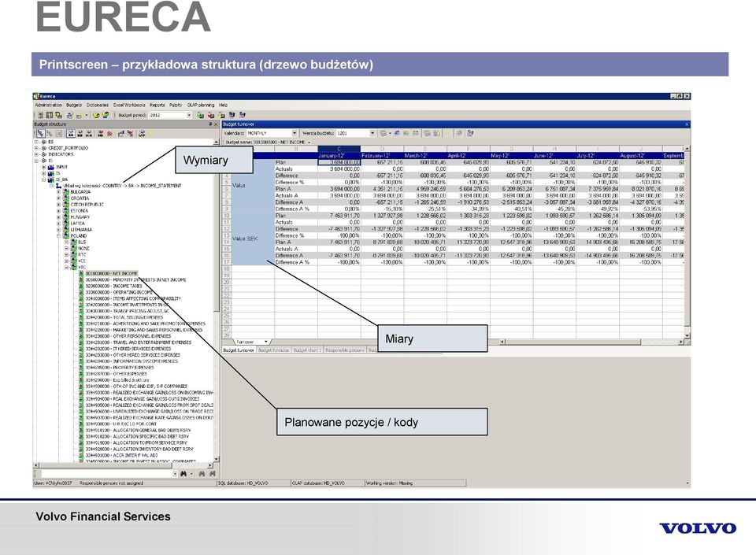The width and height of the screenshot is (756, 555).
Task: Expand the Budget name NET INCOME arrow
Action: [309, 142]
